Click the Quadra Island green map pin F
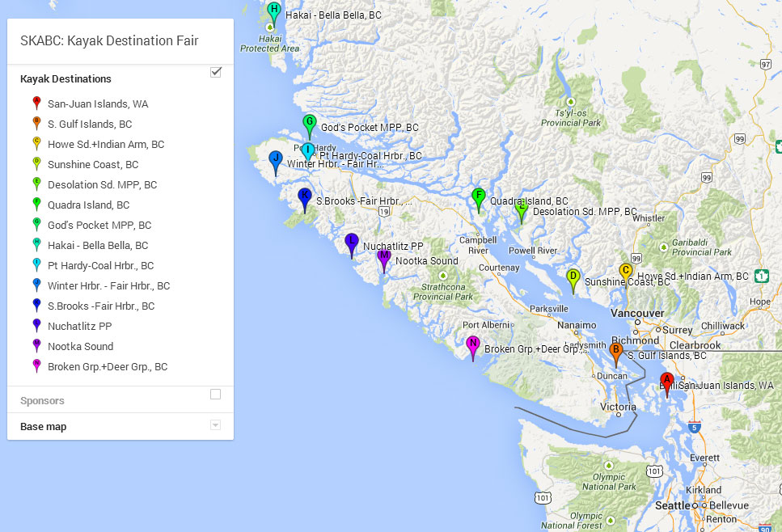Viewport: 782px width, 532px height. 478,196
